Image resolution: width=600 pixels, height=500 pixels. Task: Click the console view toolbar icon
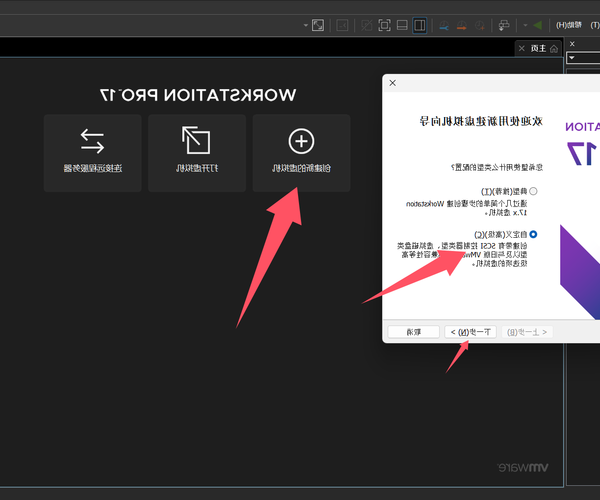342,25
